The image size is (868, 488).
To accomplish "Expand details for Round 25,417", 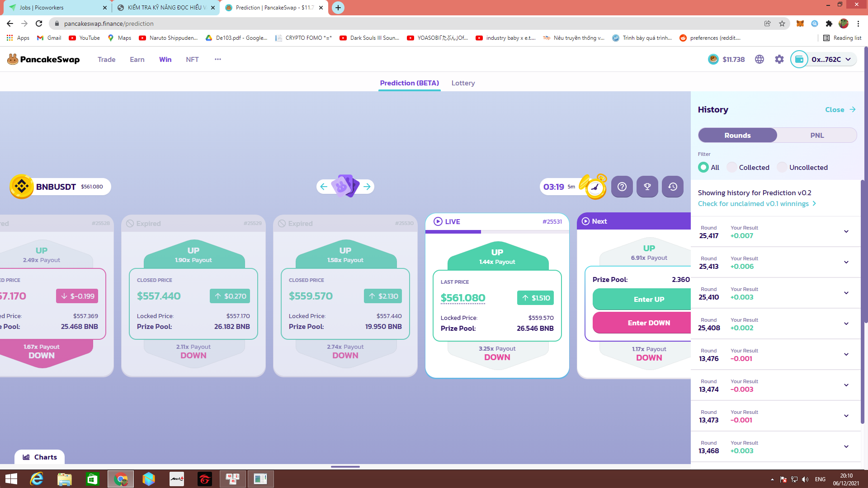I will [846, 231].
